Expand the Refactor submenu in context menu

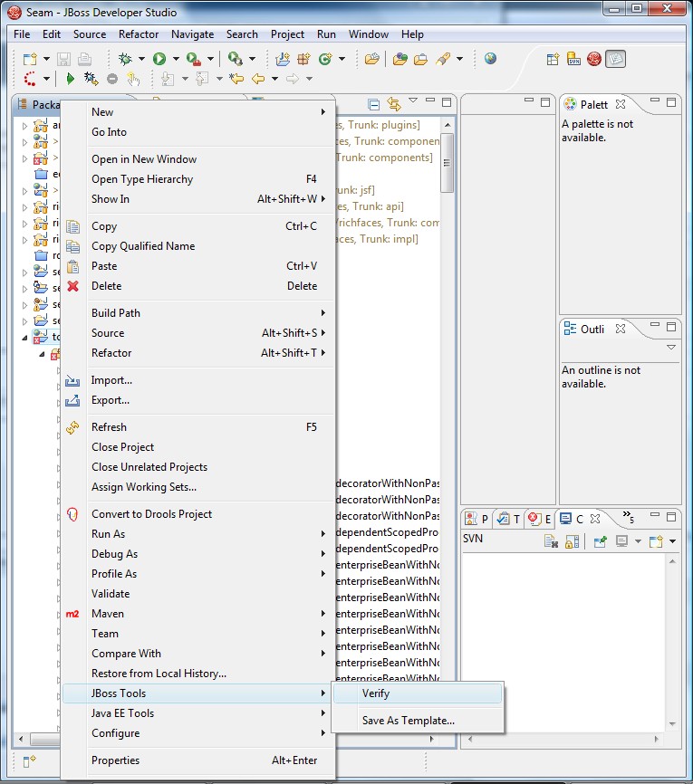198,353
